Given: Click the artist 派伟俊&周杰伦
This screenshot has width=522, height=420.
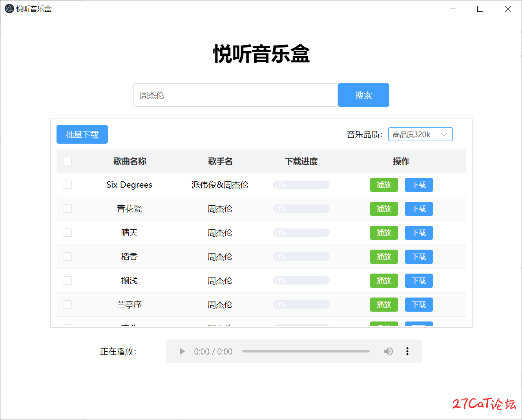Looking at the screenshot, I should pyautogui.click(x=220, y=185).
